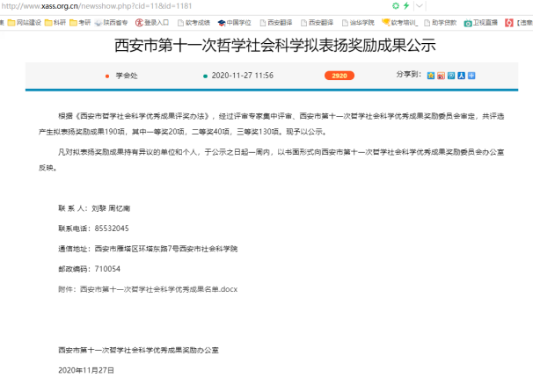Click the URL address field
This screenshot has width=533, height=392.
pos(176,5)
